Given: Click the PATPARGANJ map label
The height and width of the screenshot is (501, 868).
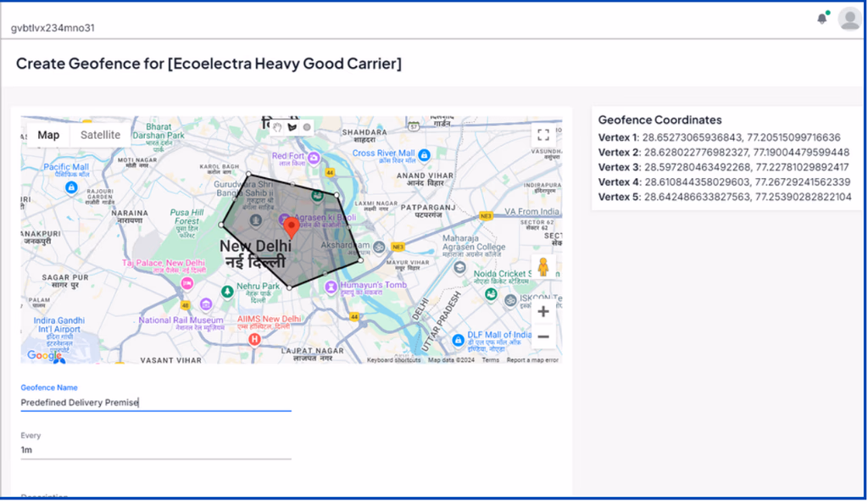Looking at the screenshot, I should point(428,211).
